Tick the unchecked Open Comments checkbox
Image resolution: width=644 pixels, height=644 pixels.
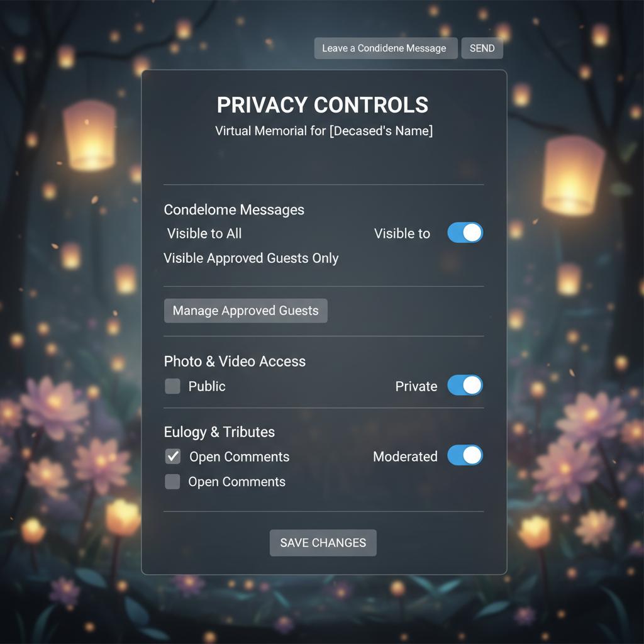click(172, 481)
